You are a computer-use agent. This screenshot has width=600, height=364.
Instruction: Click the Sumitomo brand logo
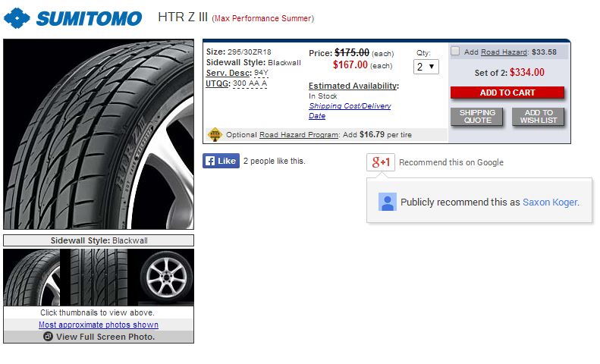tap(73, 18)
